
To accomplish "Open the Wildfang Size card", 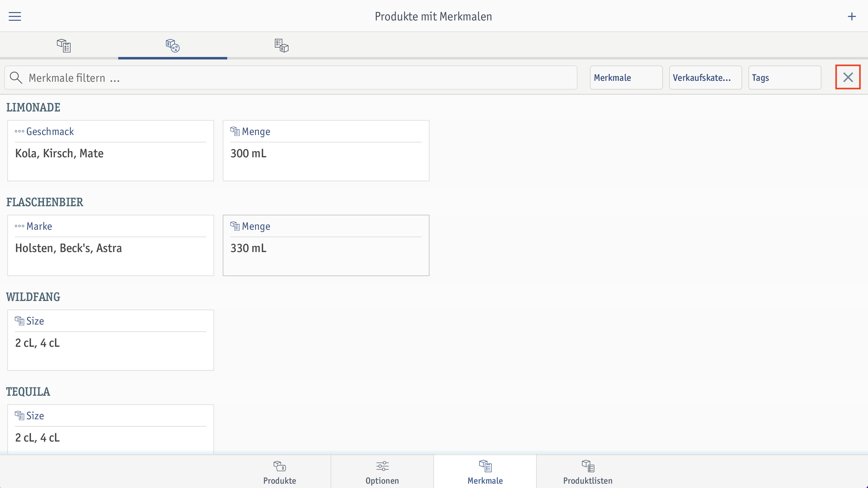I will 111,340.
